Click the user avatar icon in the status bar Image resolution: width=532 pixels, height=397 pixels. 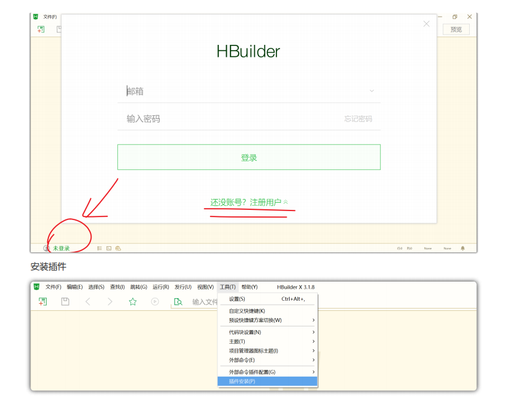pos(47,248)
